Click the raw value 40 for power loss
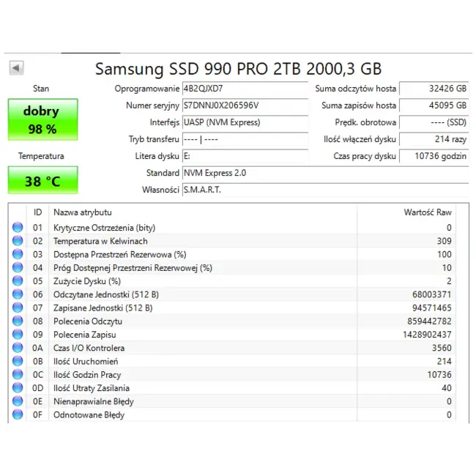Viewport: 476px width, 476px height. tap(447, 388)
